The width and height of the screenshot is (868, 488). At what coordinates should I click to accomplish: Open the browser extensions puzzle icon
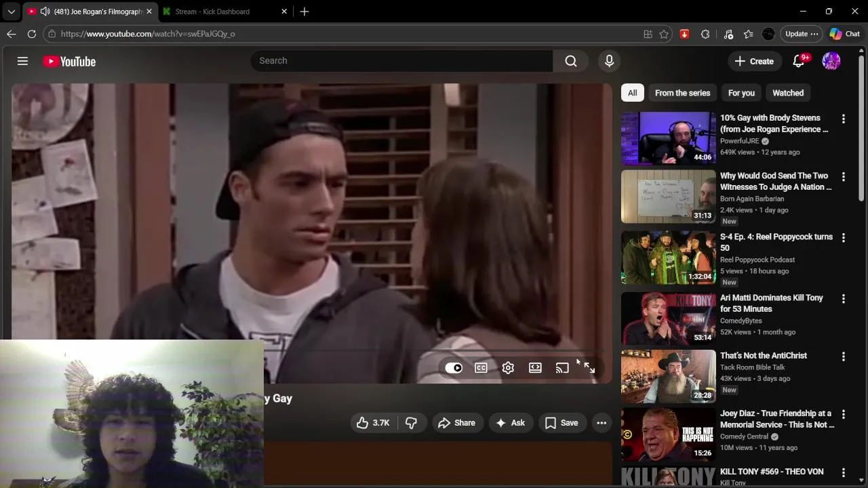[706, 34]
